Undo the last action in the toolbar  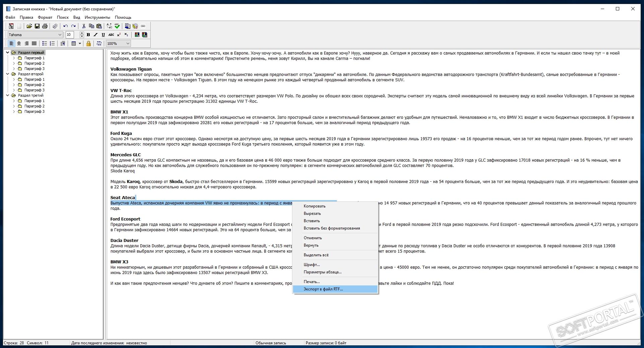pos(66,26)
